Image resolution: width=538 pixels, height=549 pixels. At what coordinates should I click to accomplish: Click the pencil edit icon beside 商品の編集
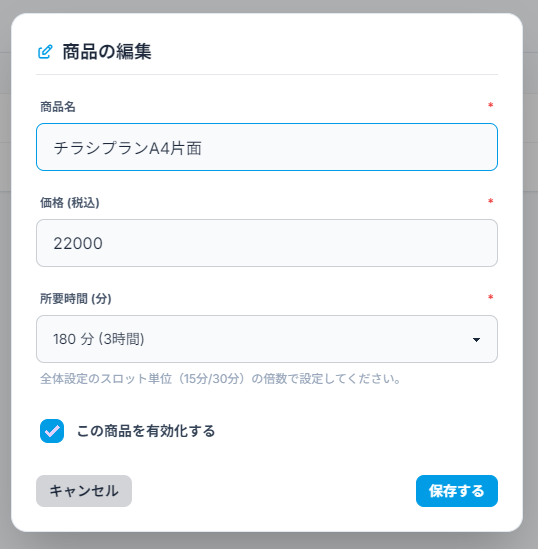pos(45,52)
